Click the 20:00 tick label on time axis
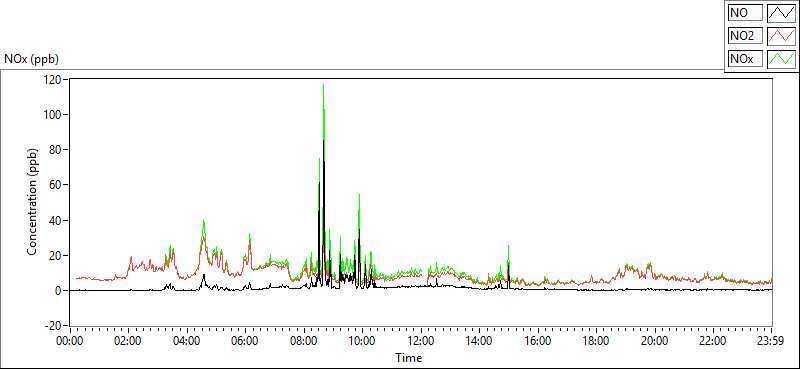 655,339
